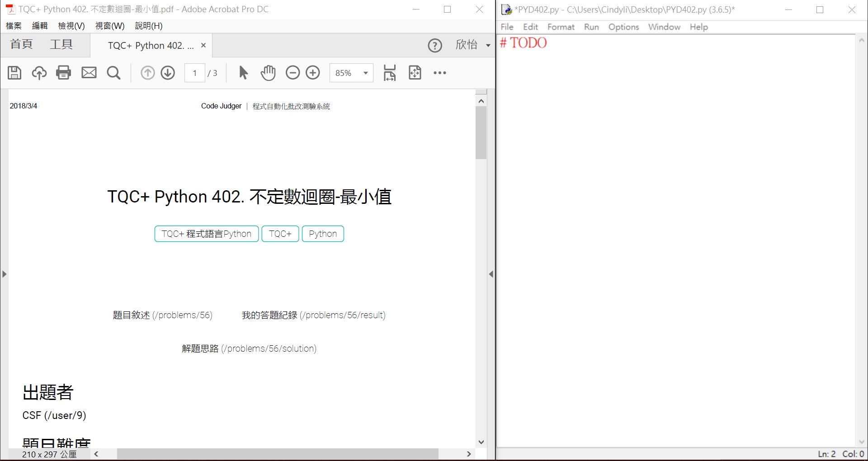Expand the 欣怡 account dropdown
Image resolution: width=868 pixels, height=461 pixels.
coord(488,45)
